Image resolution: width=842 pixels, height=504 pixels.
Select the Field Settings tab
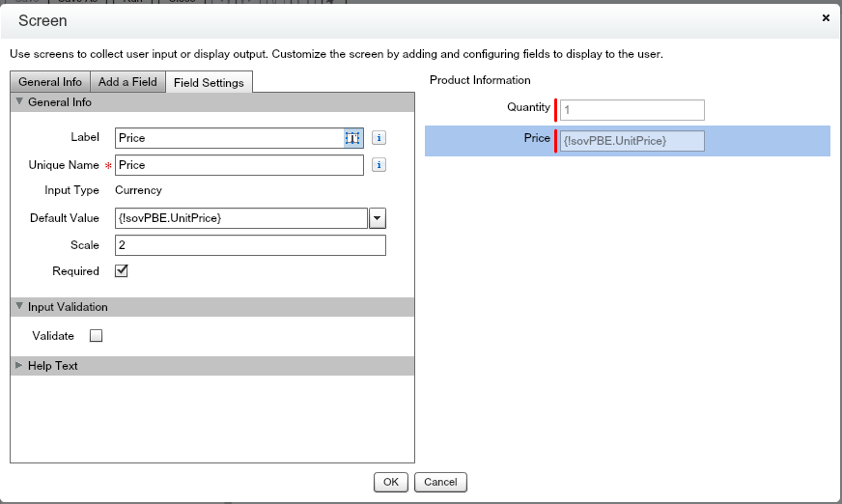(x=209, y=83)
